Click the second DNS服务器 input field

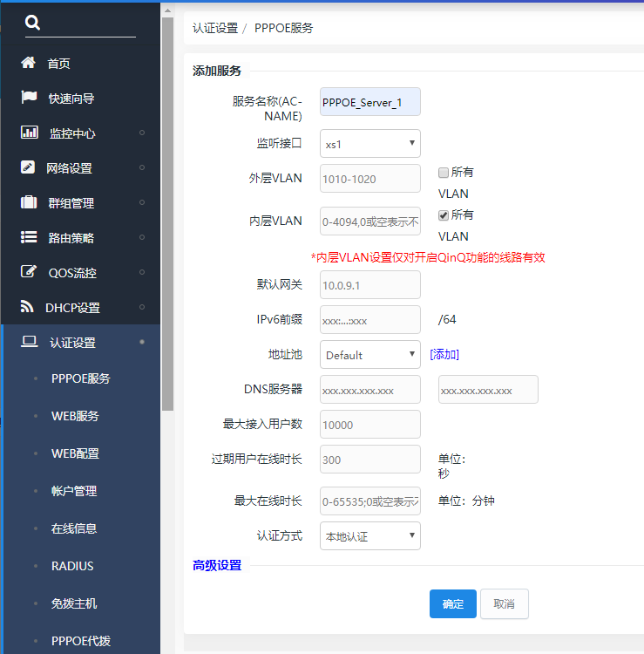[488, 390]
